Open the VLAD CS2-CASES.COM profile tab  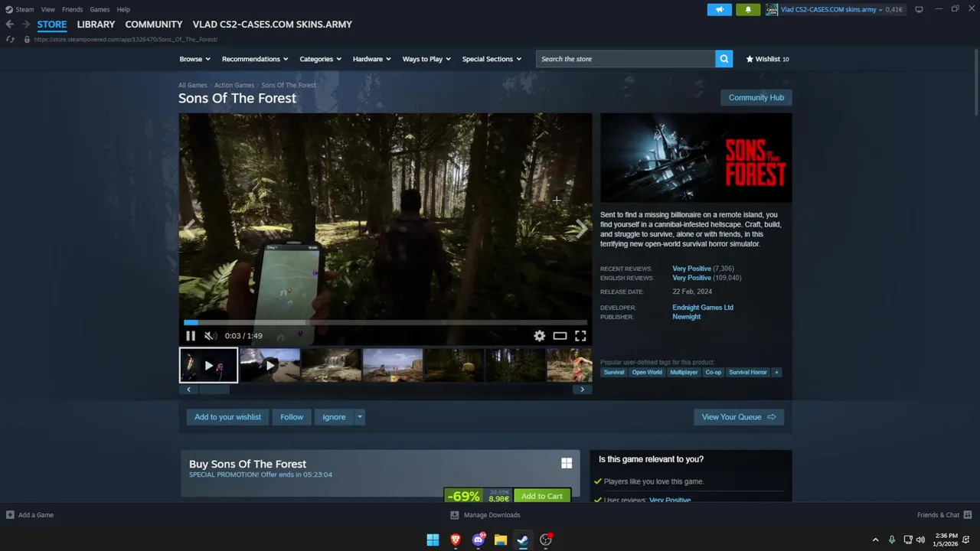273,24
